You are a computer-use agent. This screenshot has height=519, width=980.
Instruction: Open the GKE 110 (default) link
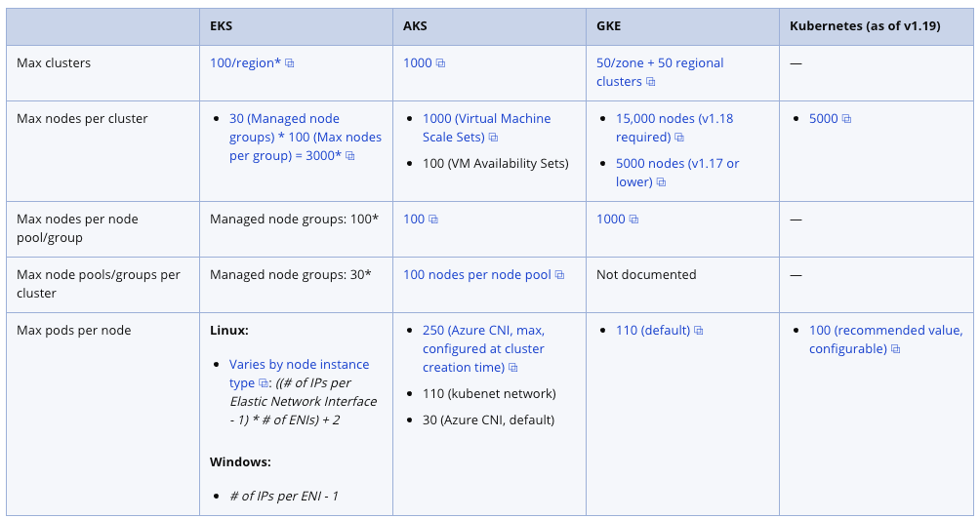coord(652,331)
